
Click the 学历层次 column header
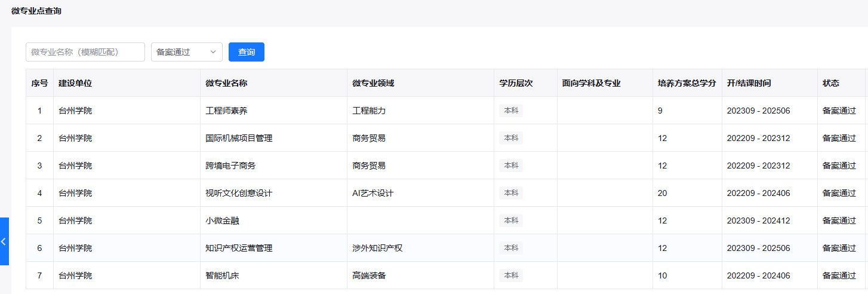click(x=516, y=83)
